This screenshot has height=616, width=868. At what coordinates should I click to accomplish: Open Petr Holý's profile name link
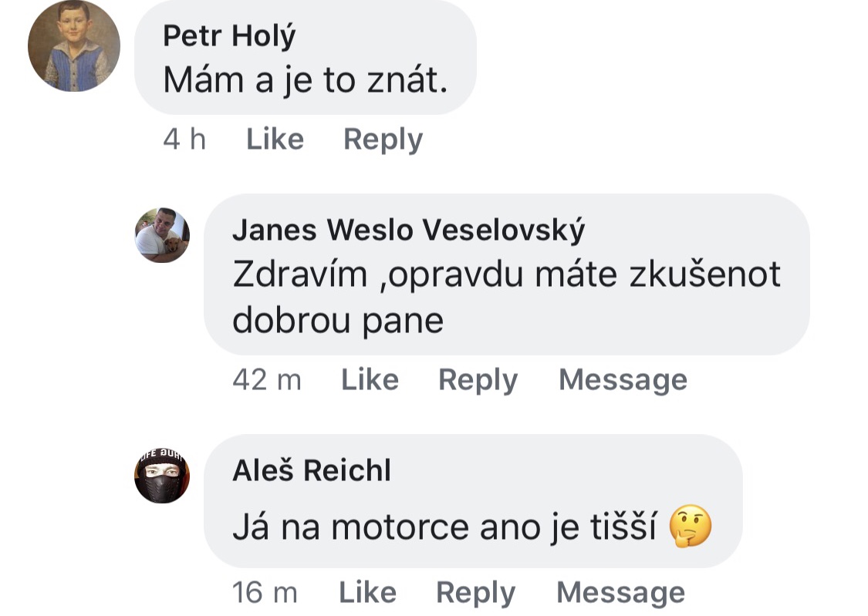229,36
